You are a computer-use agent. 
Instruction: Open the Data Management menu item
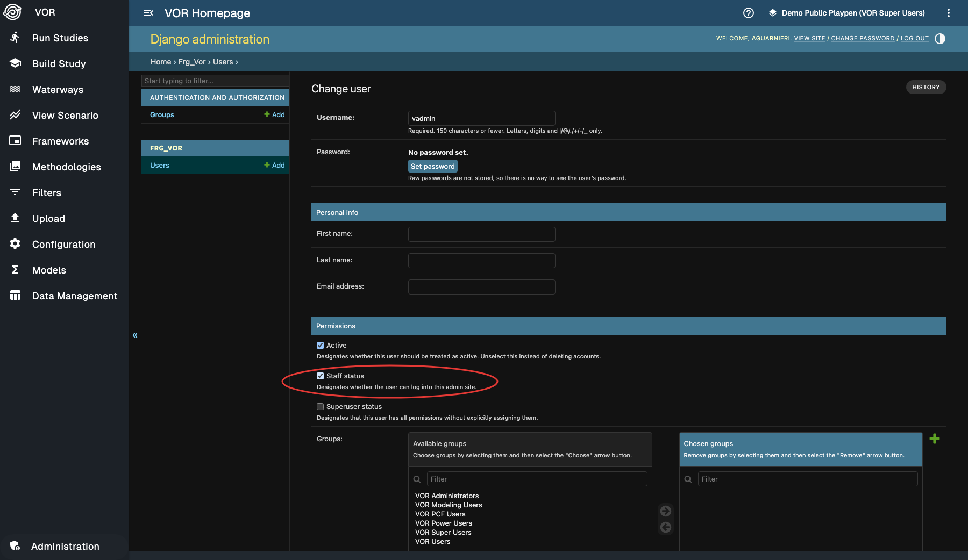point(74,296)
